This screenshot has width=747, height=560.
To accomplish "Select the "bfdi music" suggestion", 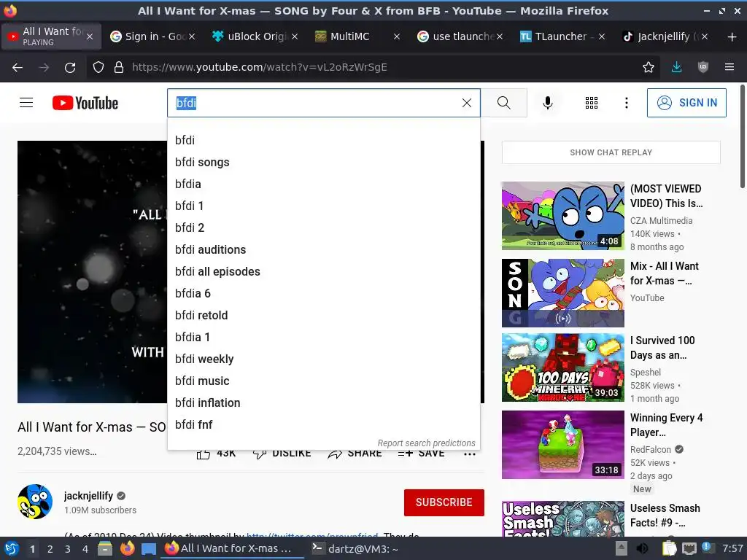I will pos(324,381).
